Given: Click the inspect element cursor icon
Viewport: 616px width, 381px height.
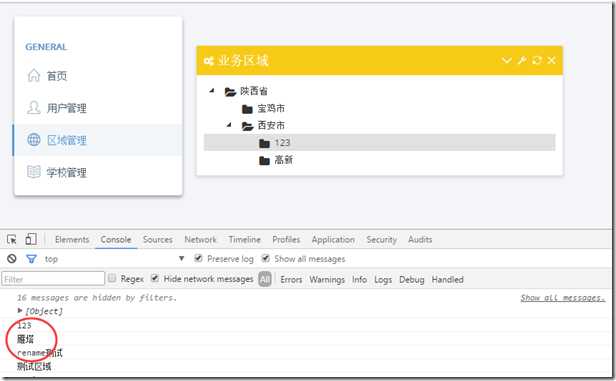Looking at the screenshot, I should [x=12, y=239].
